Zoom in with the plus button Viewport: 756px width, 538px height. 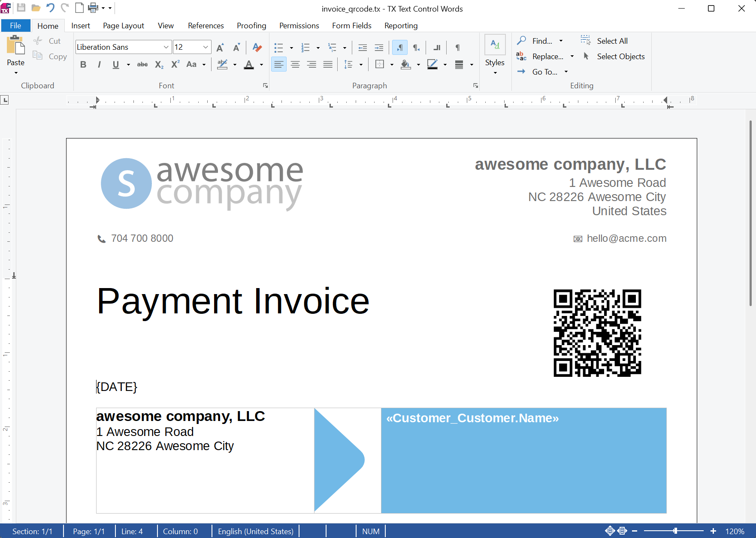coord(713,531)
